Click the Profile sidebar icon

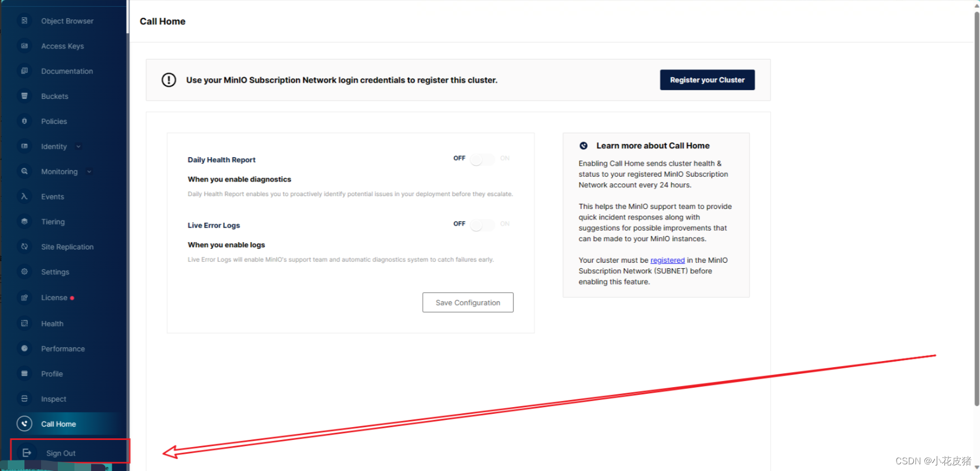(x=24, y=373)
